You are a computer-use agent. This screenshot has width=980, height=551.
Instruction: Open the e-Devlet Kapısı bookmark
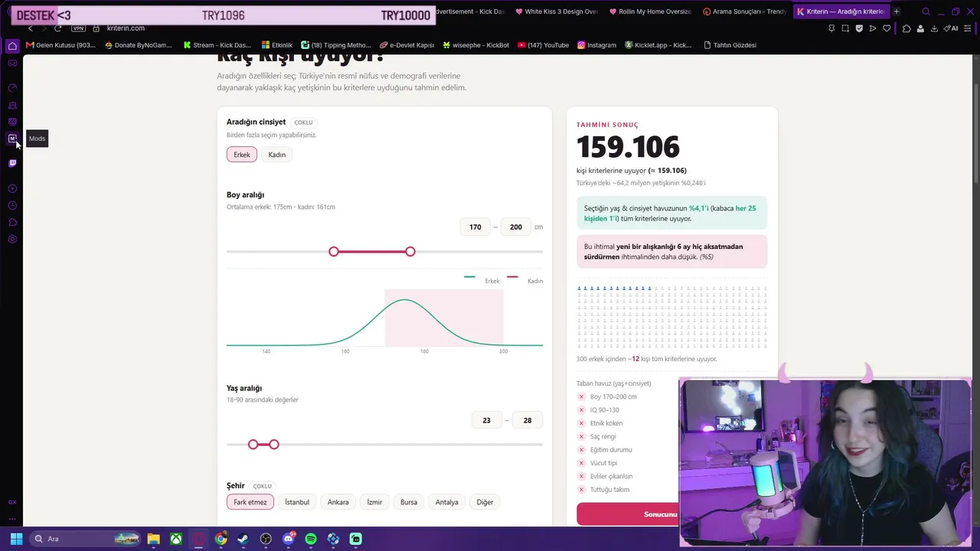(407, 45)
